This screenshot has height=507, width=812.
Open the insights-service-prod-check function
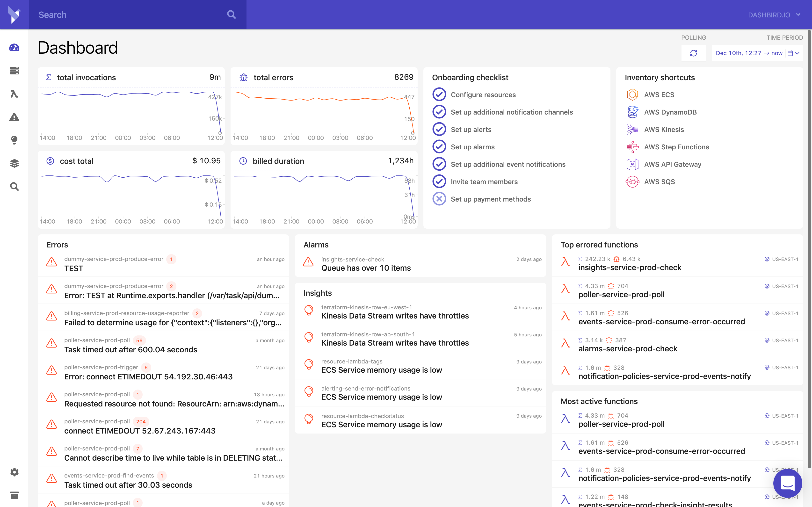[630, 268]
